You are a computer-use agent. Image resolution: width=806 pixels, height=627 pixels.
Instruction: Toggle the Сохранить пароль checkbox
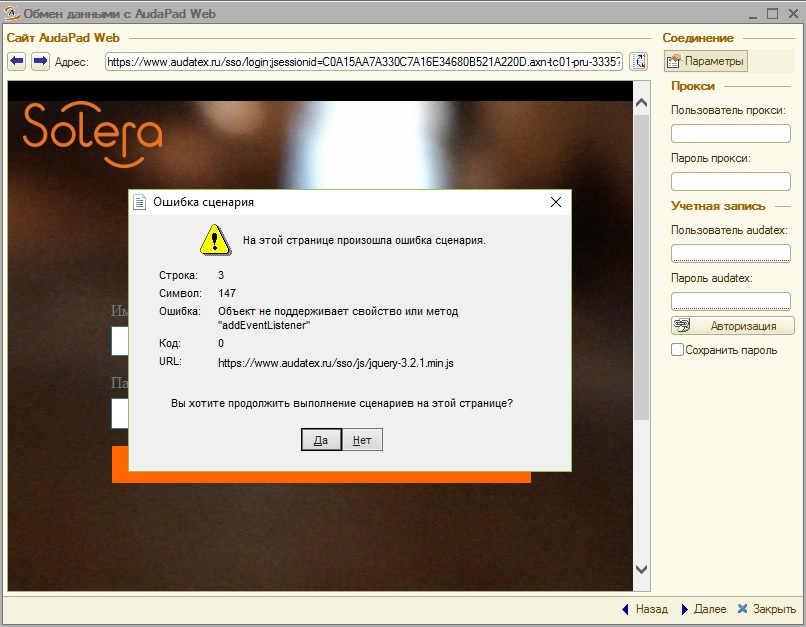click(677, 350)
